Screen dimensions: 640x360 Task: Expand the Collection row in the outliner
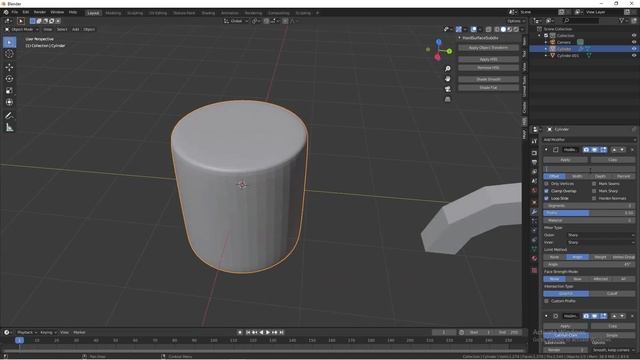540,36
